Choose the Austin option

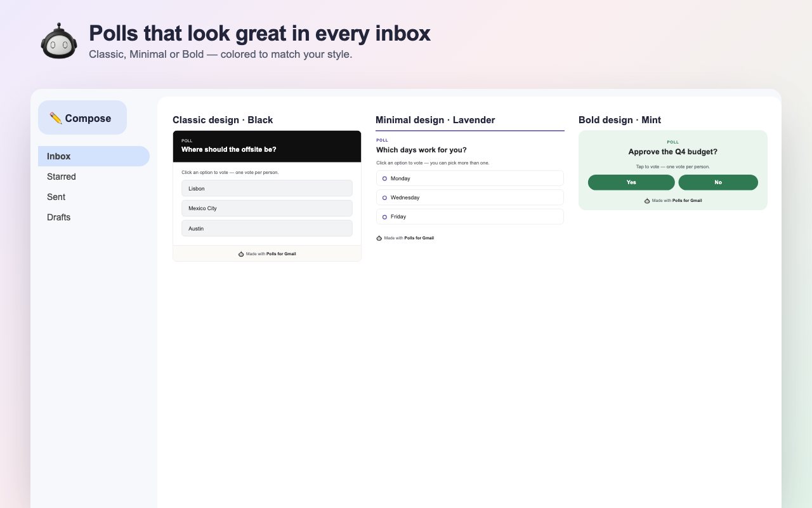(267, 229)
